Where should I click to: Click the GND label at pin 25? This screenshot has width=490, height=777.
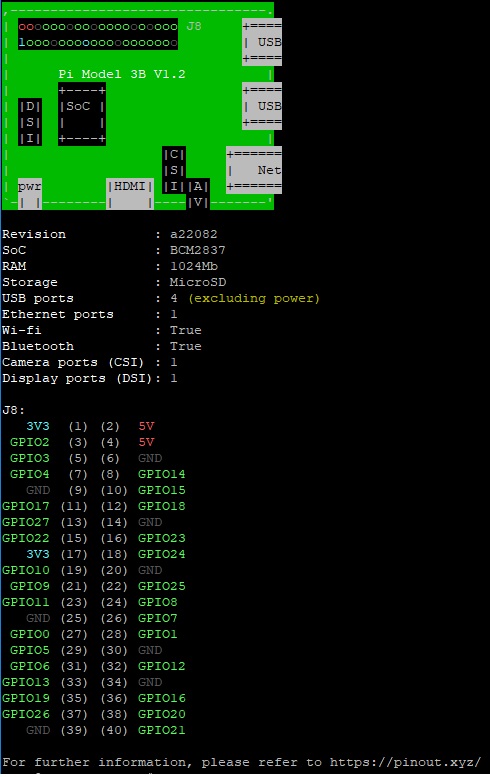point(38,618)
